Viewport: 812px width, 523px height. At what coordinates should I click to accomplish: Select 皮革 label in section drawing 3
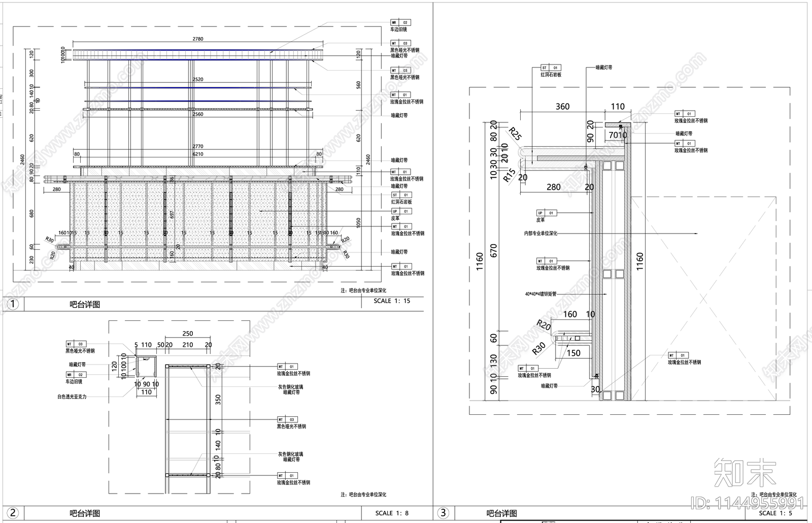pyautogui.click(x=540, y=220)
